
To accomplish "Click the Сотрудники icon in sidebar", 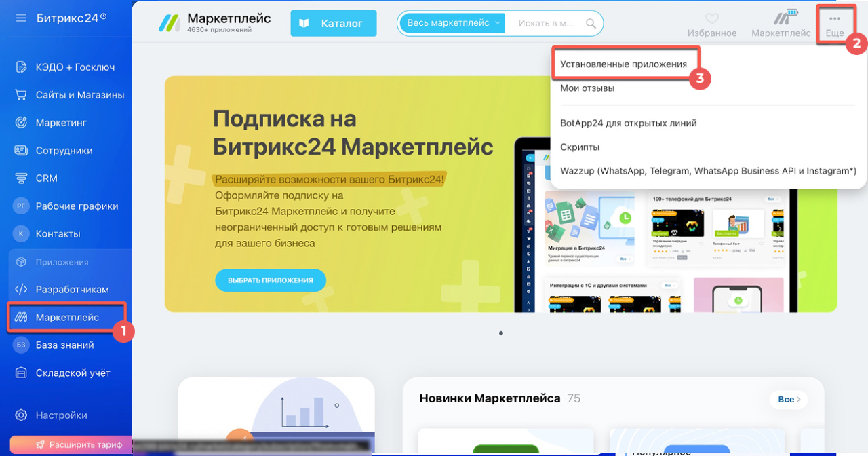I will click(21, 151).
